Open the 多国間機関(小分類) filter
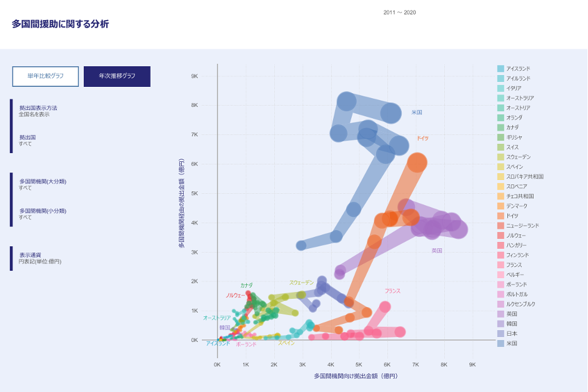This screenshot has height=392, width=588. coord(42,214)
